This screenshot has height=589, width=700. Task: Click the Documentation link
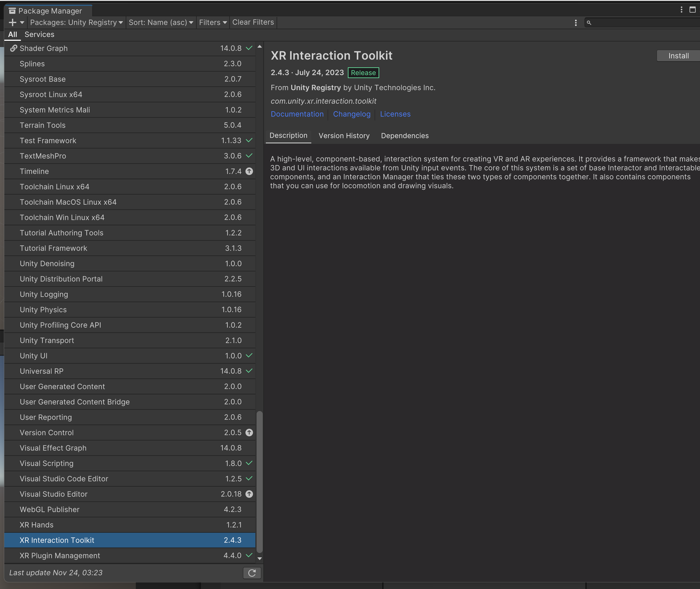pyautogui.click(x=297, y=114)
